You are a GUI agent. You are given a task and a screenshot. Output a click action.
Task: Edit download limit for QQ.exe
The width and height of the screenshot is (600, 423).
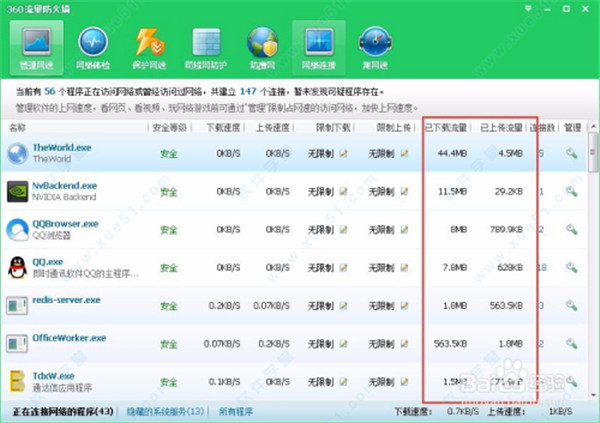tap(344, 268)
